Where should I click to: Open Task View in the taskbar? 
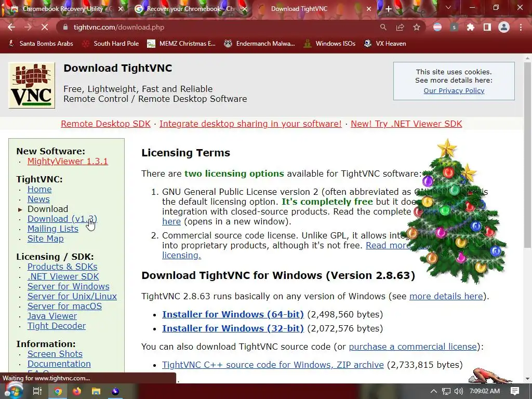(37, 391)
